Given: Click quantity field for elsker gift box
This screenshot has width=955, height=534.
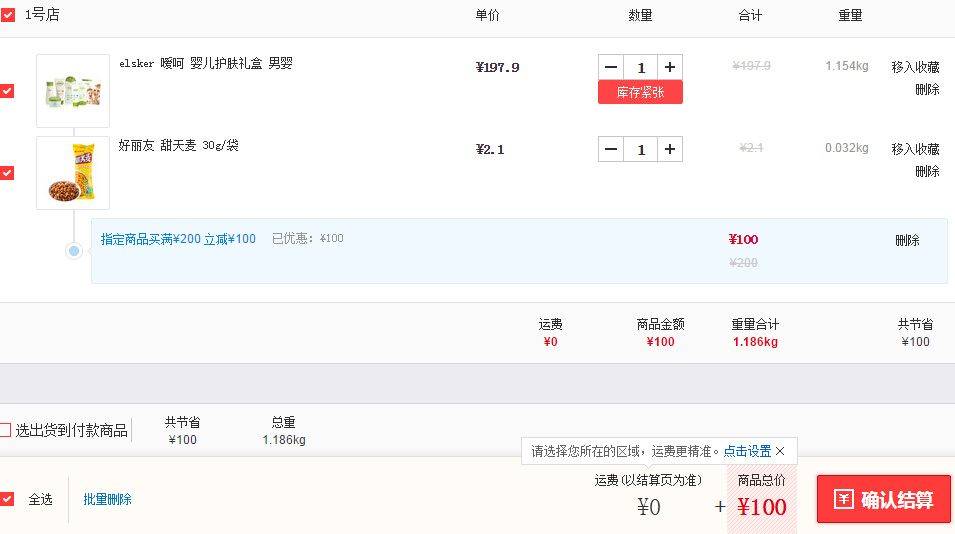Looking at the screenshot, I should (x=641, y=67).
